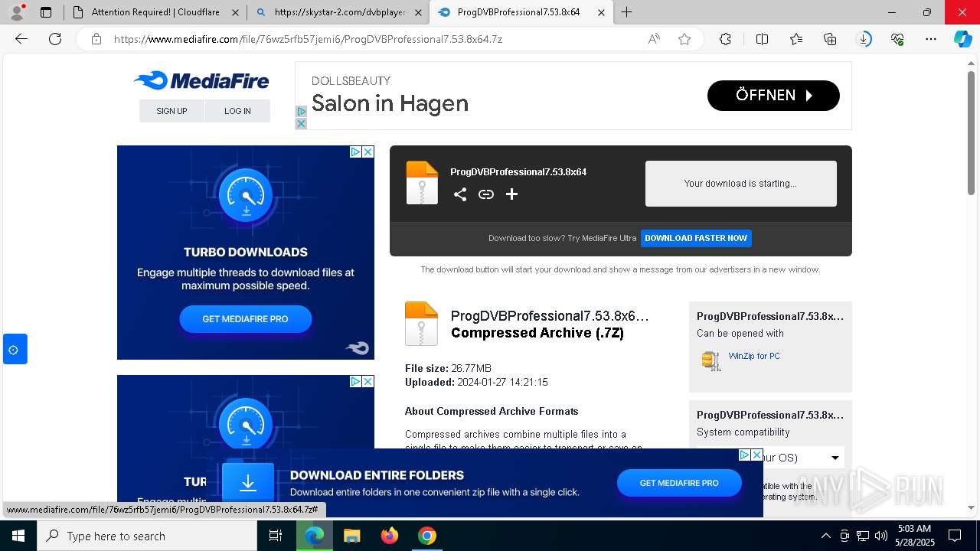Click the page vertical scrollbar thumb
Screen dimensions: 980x551
point(971,134)
